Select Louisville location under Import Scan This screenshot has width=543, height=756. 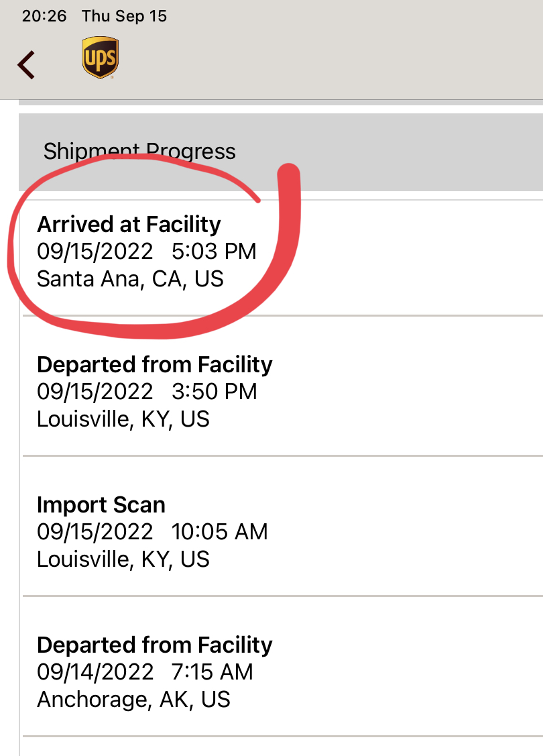(123, 559)
